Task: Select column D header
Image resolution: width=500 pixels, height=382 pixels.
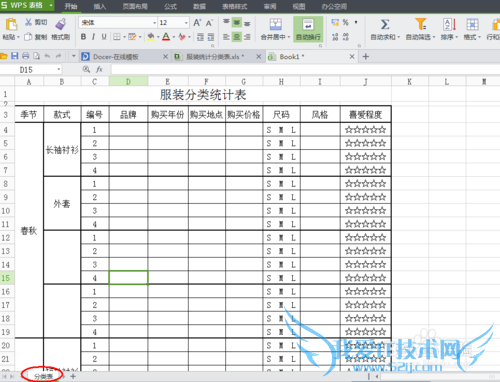Action: pos(128,81)
